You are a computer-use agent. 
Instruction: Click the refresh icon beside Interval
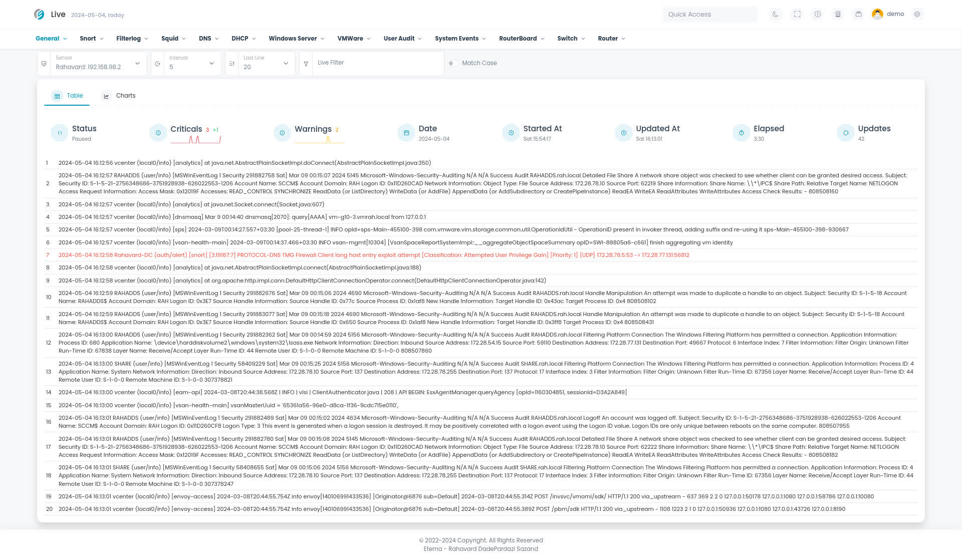click(158, 64)
